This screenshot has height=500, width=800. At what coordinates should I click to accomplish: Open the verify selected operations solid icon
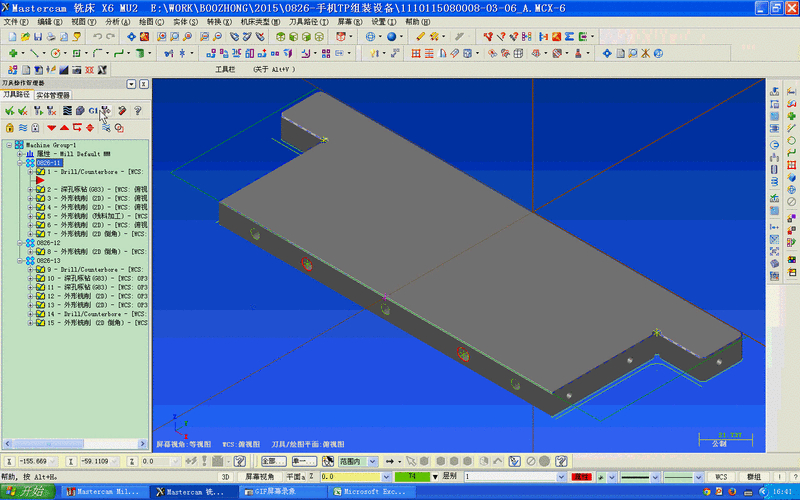click(80, 111)
